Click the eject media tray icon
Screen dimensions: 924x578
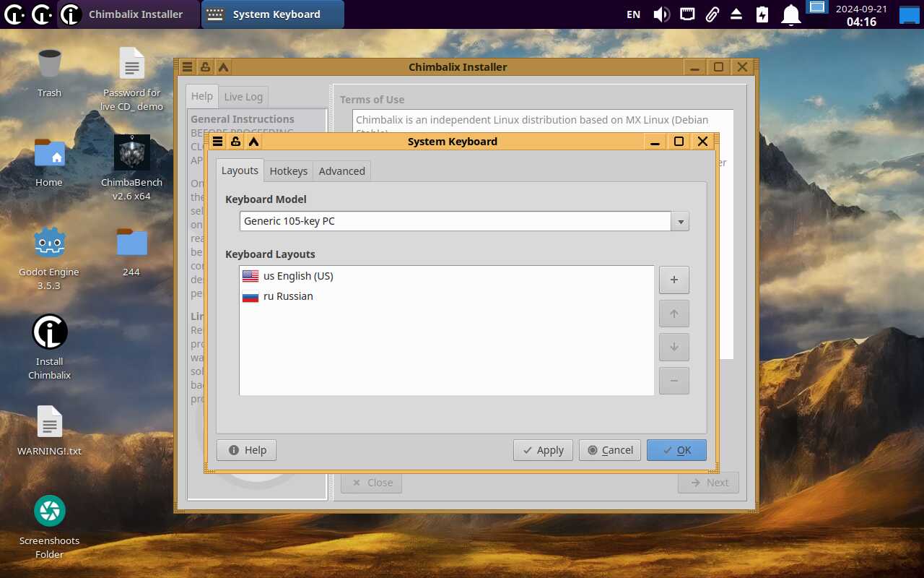736,14
